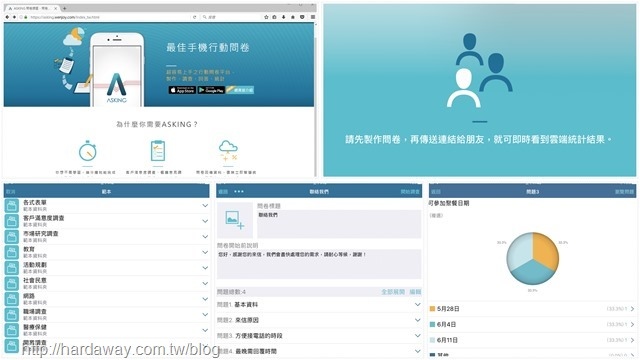The image size is (640, 360).
Task: Select the ASKING browser tab
Action: pyautogui.click(x=33, y=8)
